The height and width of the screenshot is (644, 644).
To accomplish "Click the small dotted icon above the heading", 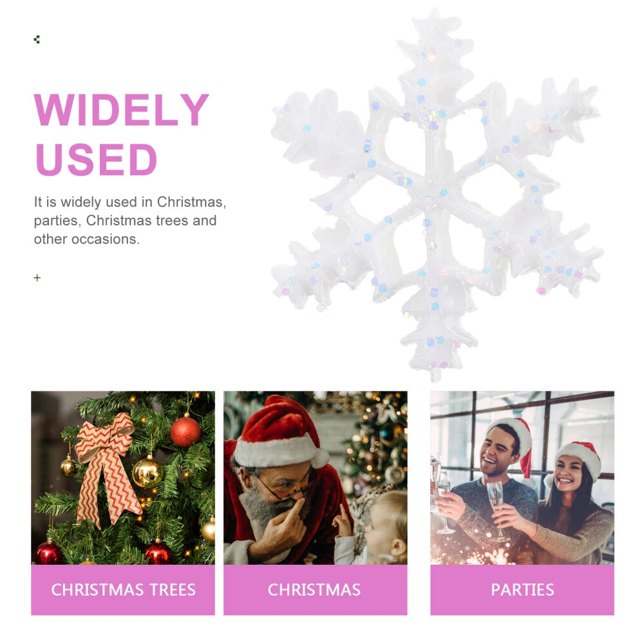I will pyautogui.click(x=37, y=39).
